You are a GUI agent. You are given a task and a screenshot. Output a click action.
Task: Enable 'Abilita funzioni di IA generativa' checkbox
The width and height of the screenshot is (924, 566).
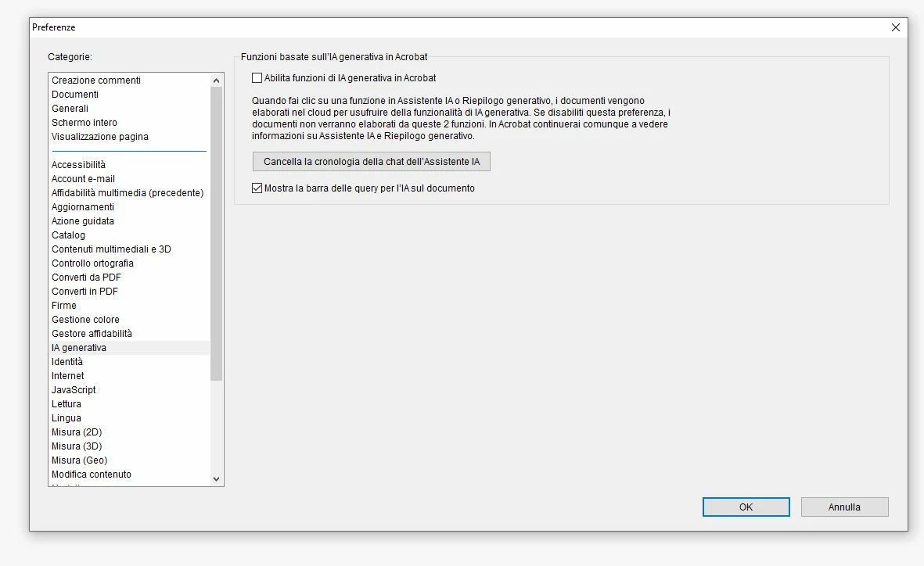point(257,77)
